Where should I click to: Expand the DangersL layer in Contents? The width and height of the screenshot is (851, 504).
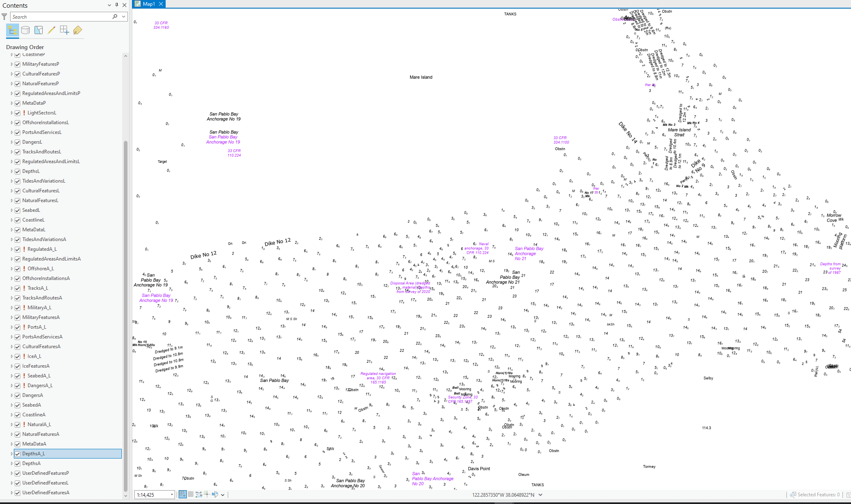[x=12, y=142]
